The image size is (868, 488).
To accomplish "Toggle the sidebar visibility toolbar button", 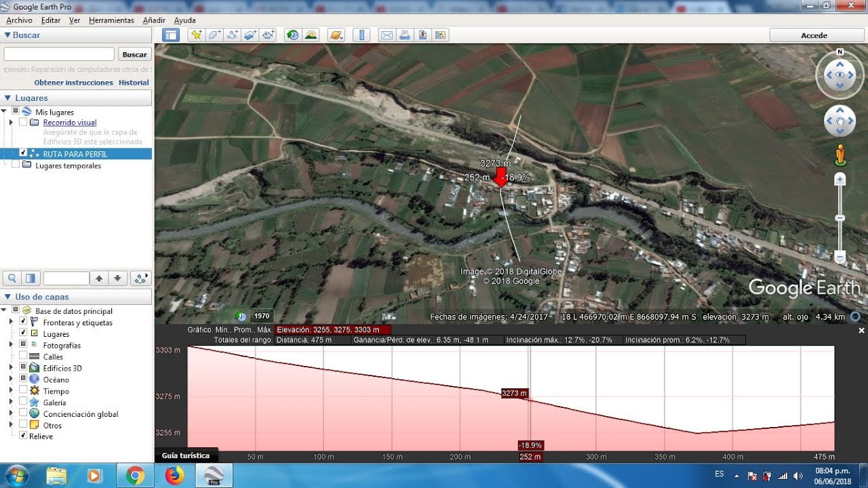I will click(x=171, y=35).
